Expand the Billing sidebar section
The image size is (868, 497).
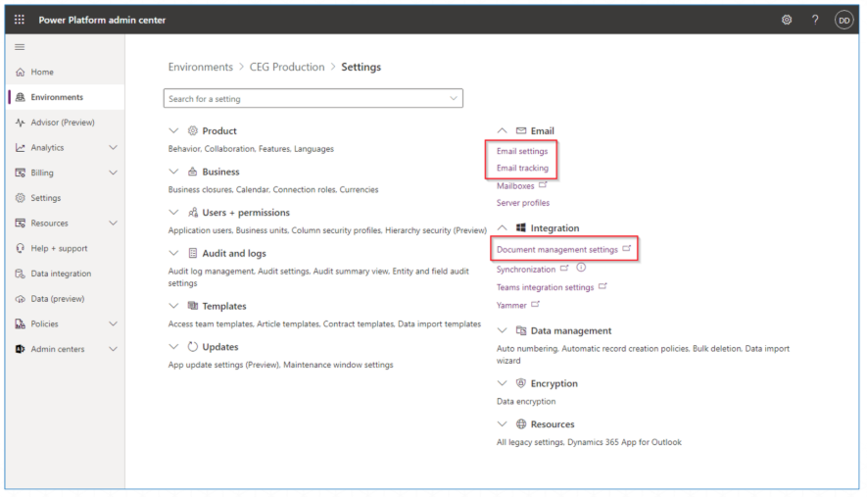point(113,173)
